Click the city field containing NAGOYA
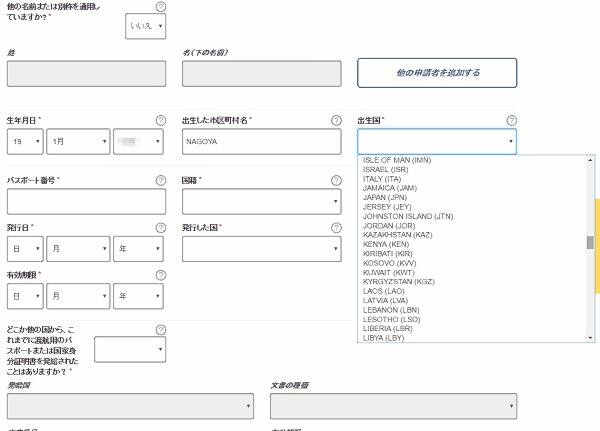The width and height of the screenshot is (600, 431). pos(261,142)
